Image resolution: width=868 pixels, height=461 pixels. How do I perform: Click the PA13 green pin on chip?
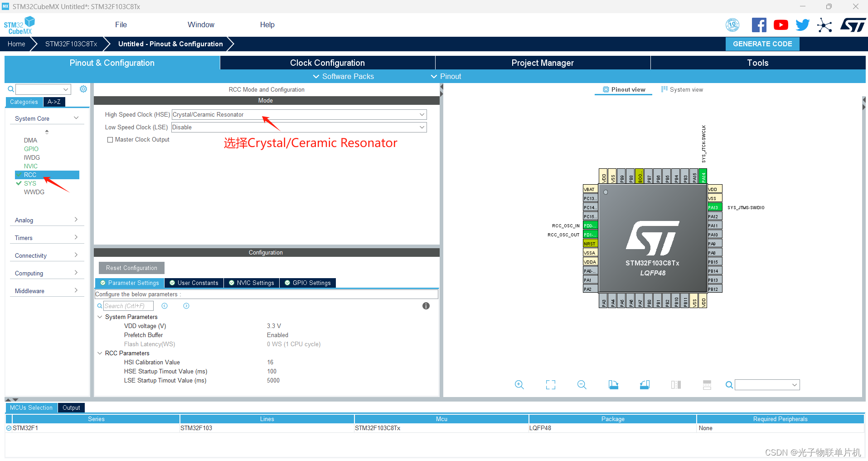point(715,207)
